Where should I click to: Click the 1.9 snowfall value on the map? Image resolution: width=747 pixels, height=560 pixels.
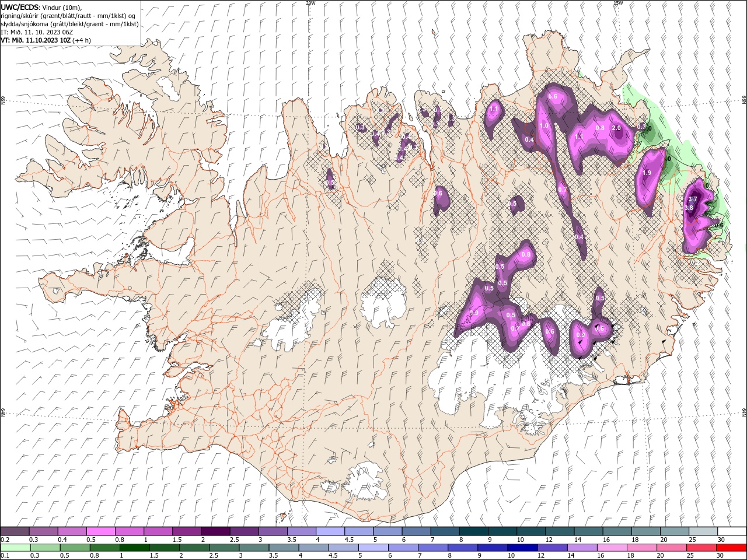[x=647, y=173]
